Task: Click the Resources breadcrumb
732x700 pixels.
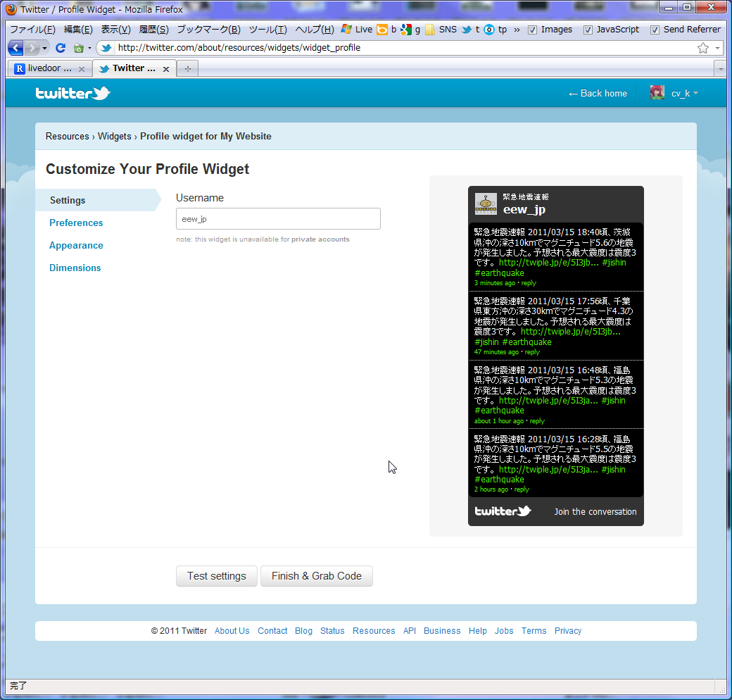Action: click(x=68, y=137)
